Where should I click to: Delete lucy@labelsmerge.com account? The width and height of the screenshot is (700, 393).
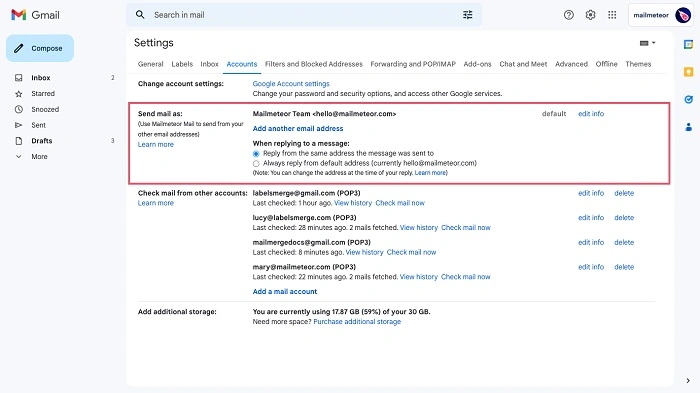click(x=624, y=218)
